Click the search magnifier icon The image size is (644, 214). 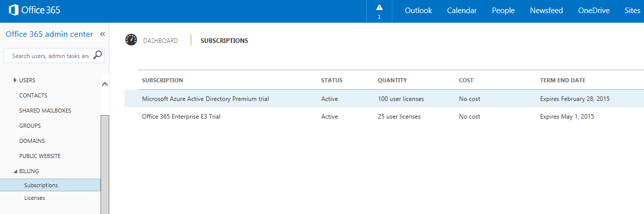pyautogui.click(x=98, y=55)
